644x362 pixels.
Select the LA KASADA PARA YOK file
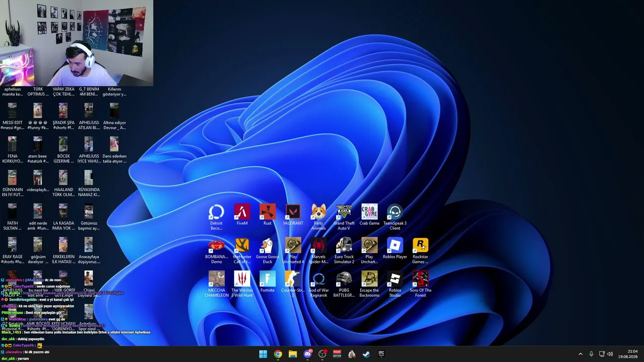point(63,217)
